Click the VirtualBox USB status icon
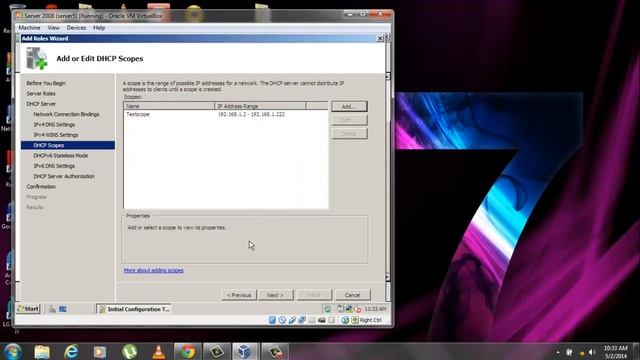This screenshot has width=640, height=360. [292, 320]
